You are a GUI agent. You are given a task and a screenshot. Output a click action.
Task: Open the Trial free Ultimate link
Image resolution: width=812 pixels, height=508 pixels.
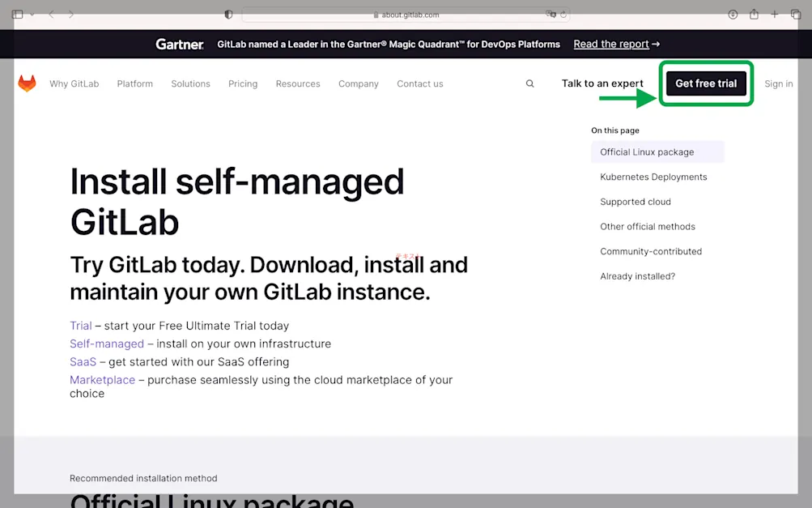[x=80, y=325]
